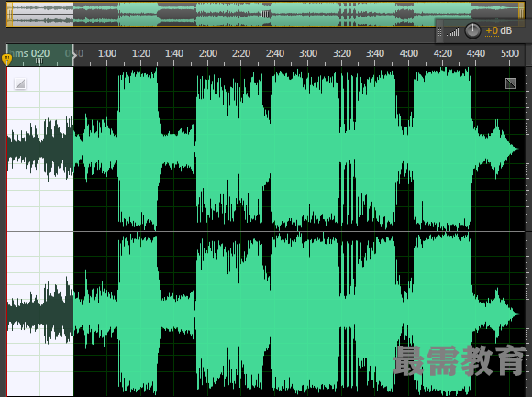
Task: Click the volume bars icon in the HUD
Action: click(x=454, y=30)
